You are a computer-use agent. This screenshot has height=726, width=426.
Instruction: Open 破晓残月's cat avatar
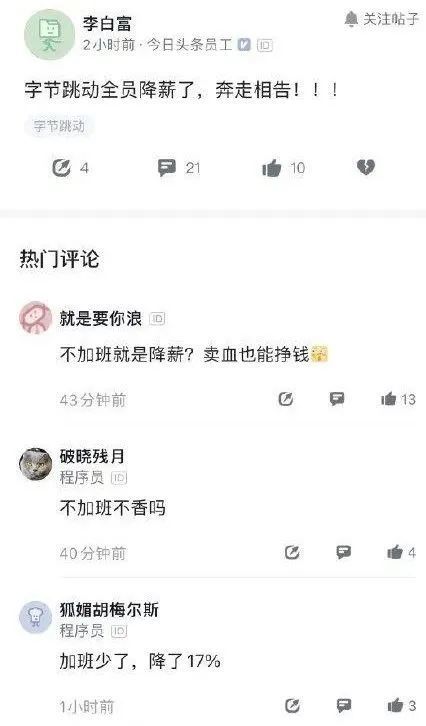click(x=36, y=464)
